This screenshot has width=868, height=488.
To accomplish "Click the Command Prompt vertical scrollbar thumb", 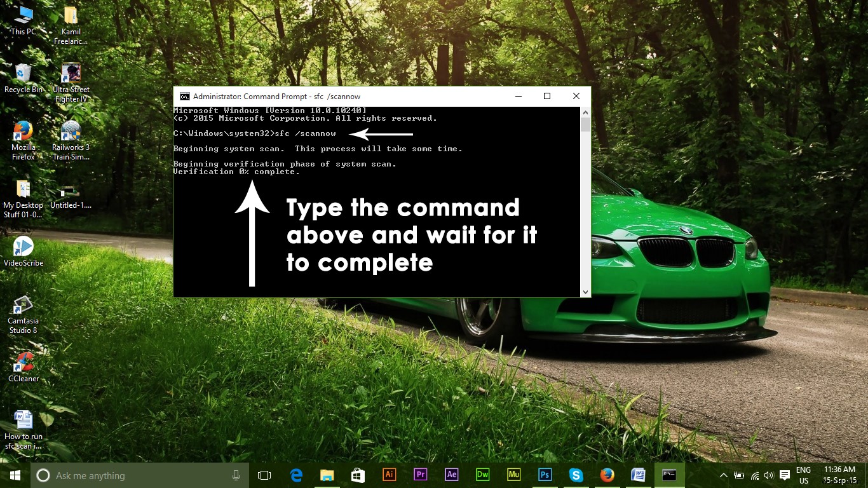I will coord(585,124).
